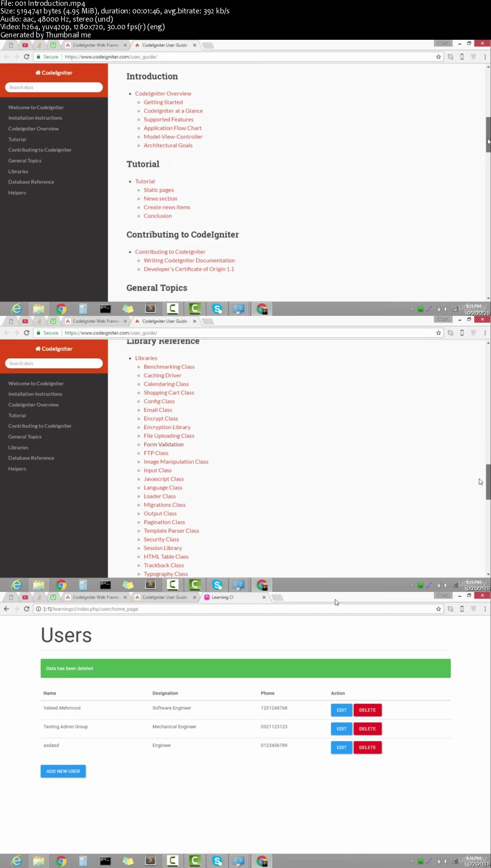
Task: Open a new tab in the Users page window
Action: click(x=278, y=597)
